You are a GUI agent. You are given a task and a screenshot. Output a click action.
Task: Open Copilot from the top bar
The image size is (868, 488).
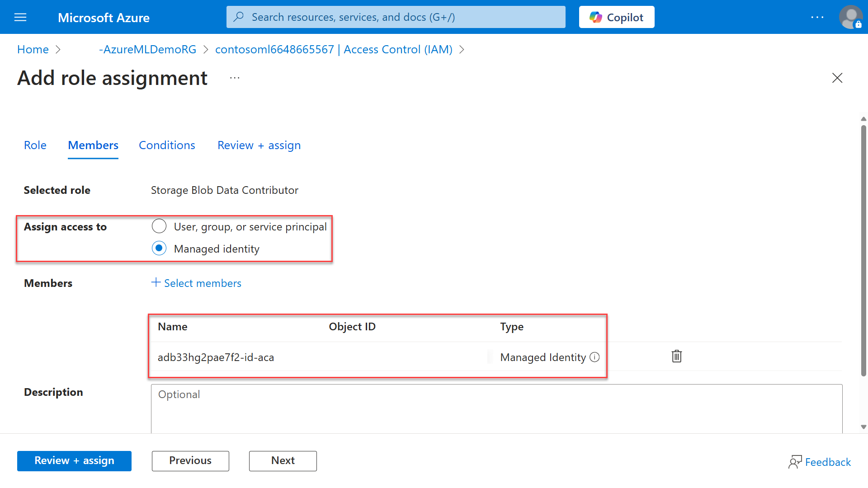(x=616, y=17)
